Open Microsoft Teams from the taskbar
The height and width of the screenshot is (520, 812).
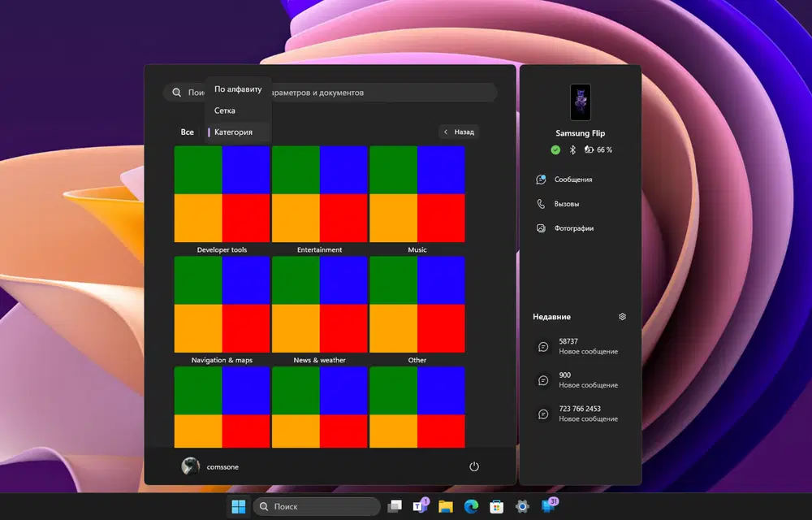click(420, 506)
